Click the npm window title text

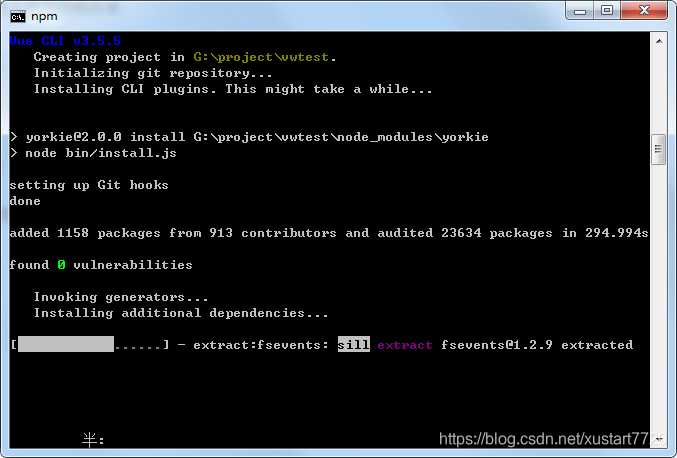(x=44, y=16)
